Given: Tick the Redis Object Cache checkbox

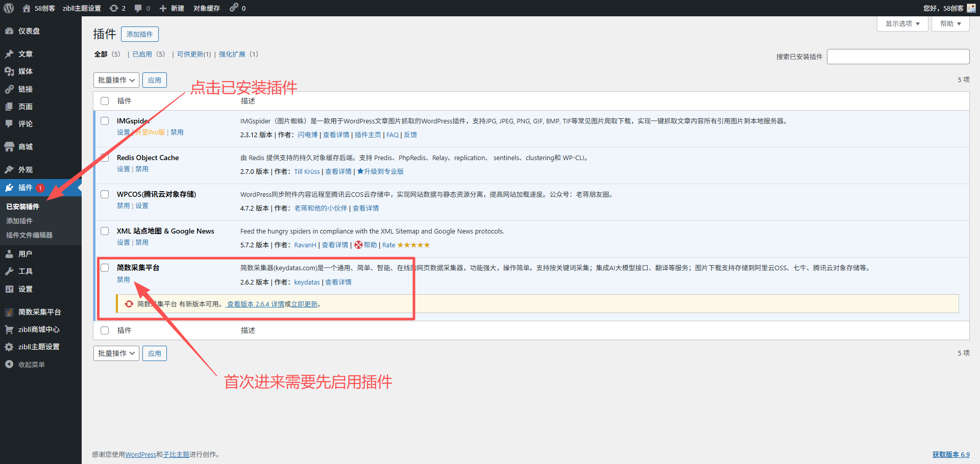Looking at the screenshot, I should click(x=105, y=157).
